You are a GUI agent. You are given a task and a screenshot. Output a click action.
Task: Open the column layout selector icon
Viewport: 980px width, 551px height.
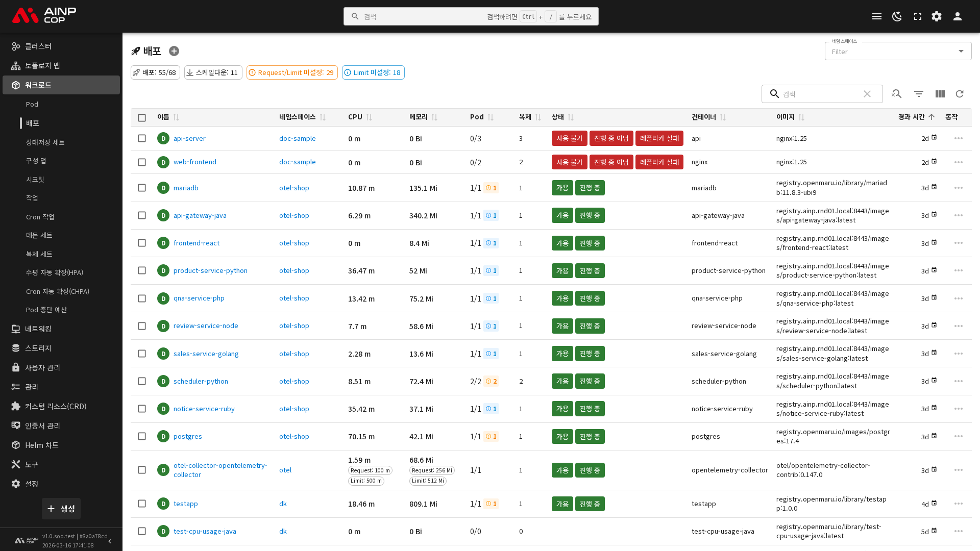pyautogui.click(x=940, y=94)
